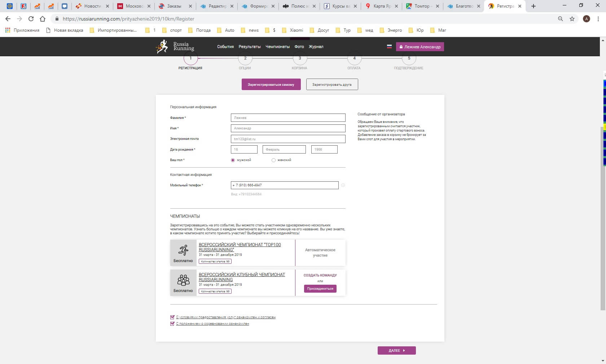This screenshot has height=364, width=606.
Task: Click the browser zoom magnifier icon
Action: pyautogui.click(x=560, y=19)
